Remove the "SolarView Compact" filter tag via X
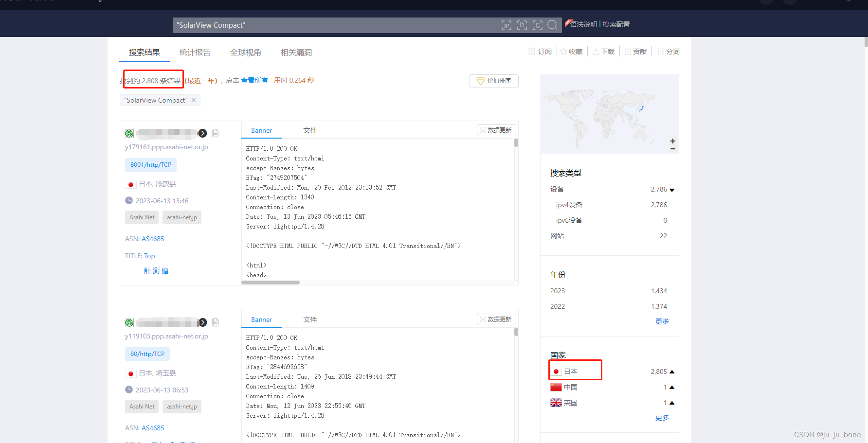Image resolution: width=868 pixels, height=443 pixels. click(x=194, y=100)
